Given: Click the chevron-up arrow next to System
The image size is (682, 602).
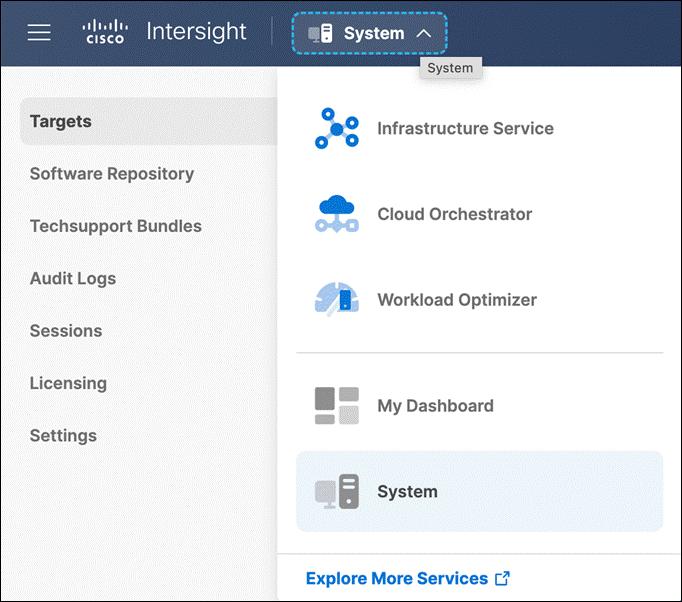Looking at the screenshot, I should point(424,33).
